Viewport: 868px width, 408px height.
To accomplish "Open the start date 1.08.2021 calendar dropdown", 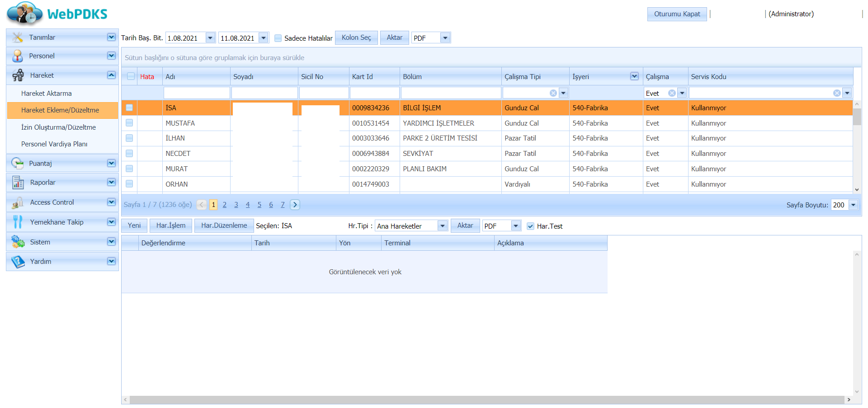I will click(x=210, y=38).
